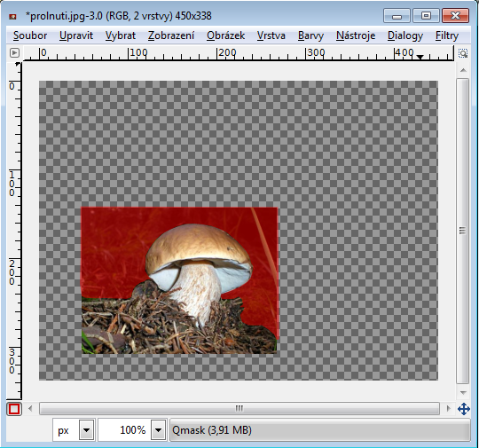Click the navigation cross-arrows icon
The image size is (479, 448).
(463, 409)
